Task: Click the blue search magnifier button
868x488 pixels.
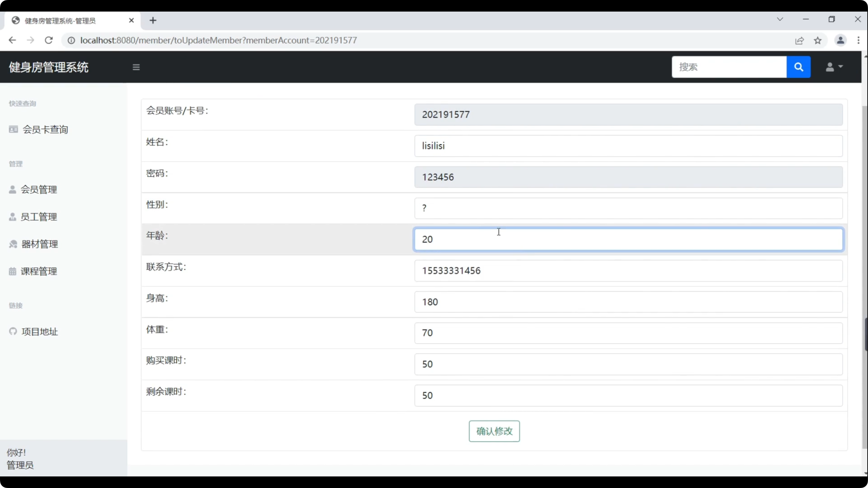Action: coord(798,67)
